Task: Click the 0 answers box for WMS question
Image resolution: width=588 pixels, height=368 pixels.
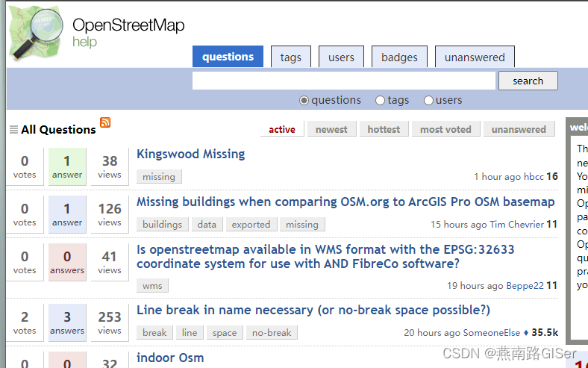Action: (x=67, y=262)
